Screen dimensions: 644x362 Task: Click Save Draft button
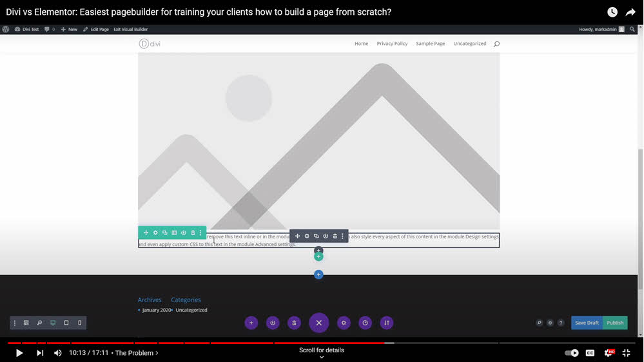pyautogui.click(x=587, y=323)
